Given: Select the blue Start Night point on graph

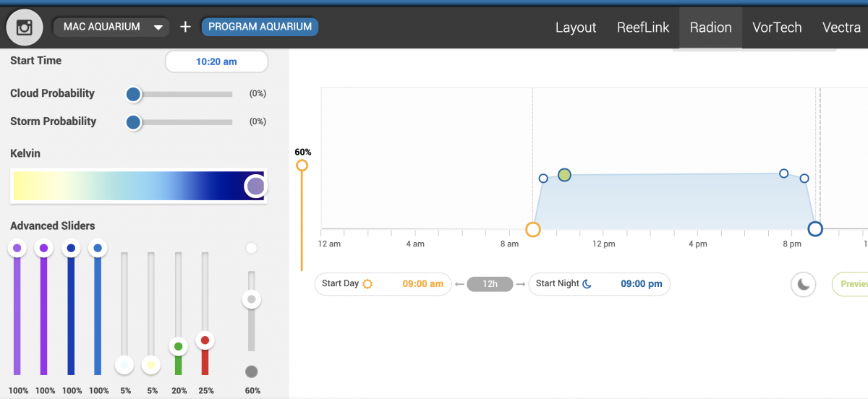Looking at the screenshot, I should 815,229.
